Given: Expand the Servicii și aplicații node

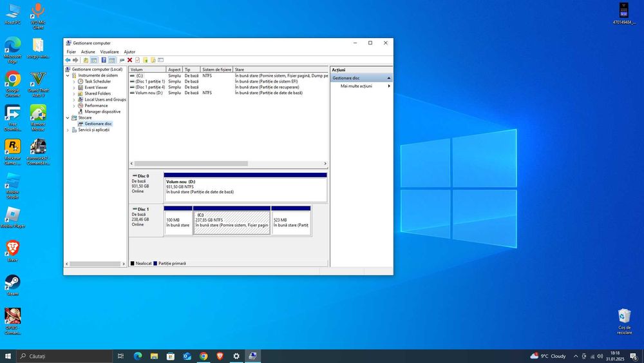Looking at the screenshot, I should (68, 130).
